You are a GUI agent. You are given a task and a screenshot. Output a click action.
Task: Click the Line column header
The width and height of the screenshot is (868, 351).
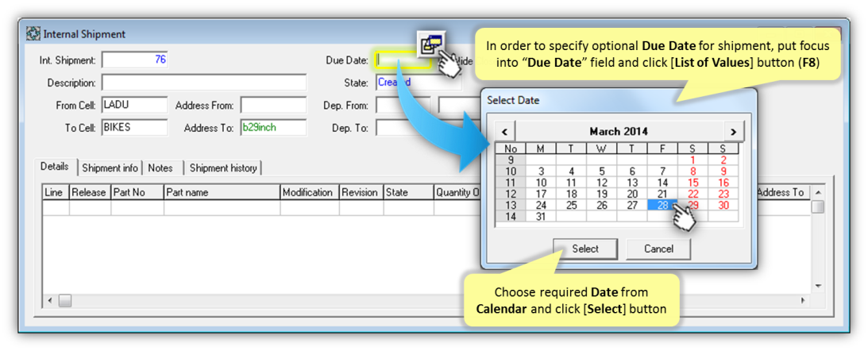(x=56, y=192)
